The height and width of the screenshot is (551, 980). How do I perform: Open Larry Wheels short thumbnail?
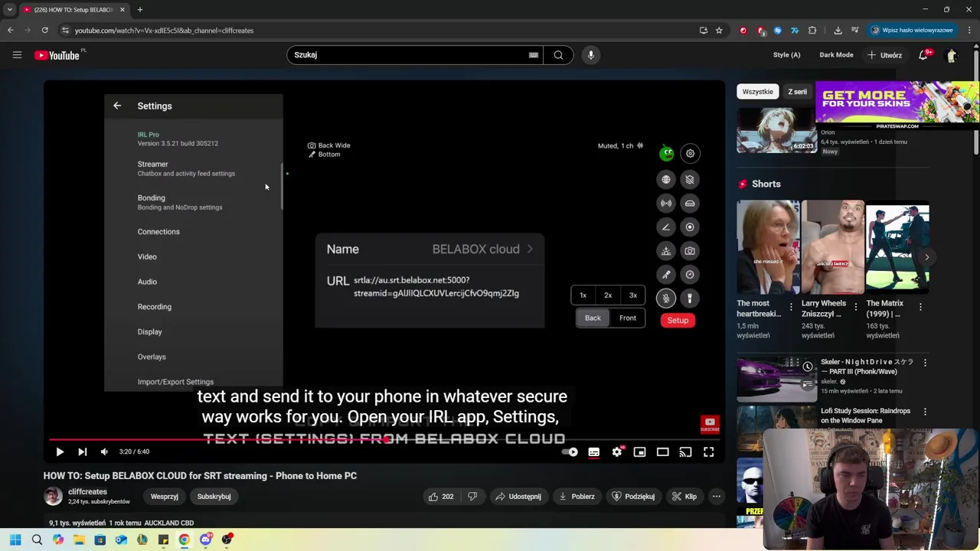point(832,246)
